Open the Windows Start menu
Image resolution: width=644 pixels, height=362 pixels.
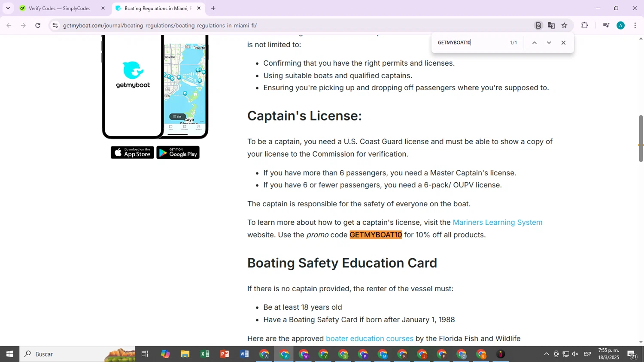[9, 354]
